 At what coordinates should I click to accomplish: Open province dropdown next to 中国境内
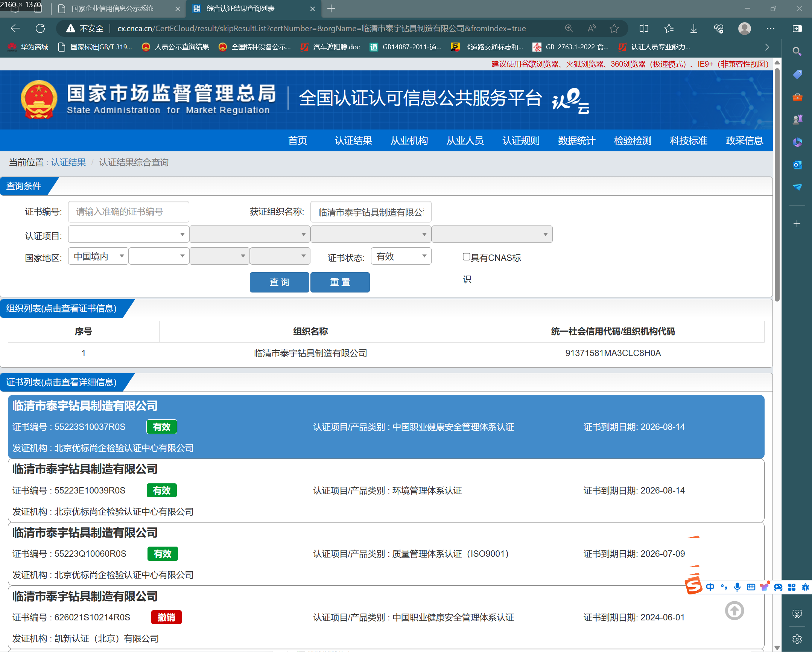pos(159,256)
